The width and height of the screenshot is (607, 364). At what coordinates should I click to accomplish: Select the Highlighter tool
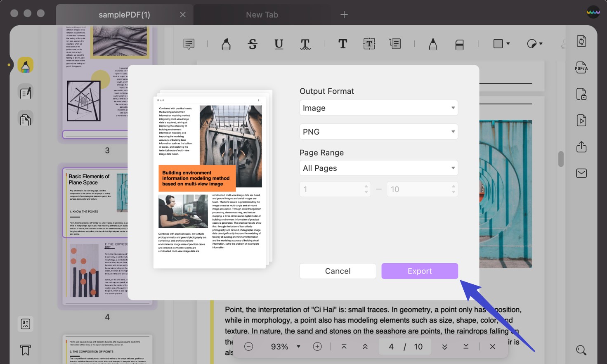click(225, 44)
